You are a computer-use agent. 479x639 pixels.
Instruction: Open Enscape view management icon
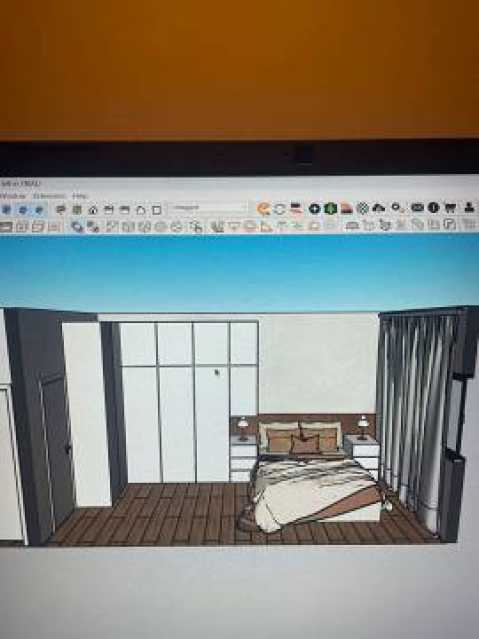click(296, 209)
